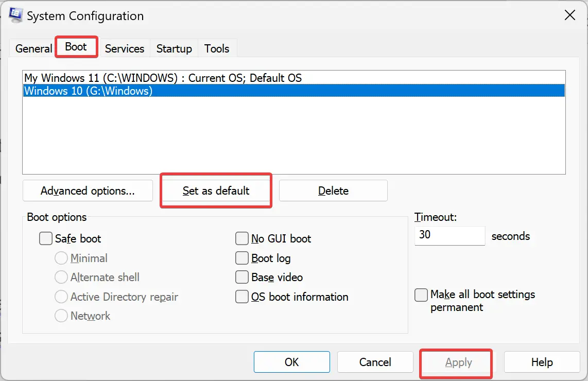Set Windows 10 as default OS
588x381 pixels.
pos(216,190)
